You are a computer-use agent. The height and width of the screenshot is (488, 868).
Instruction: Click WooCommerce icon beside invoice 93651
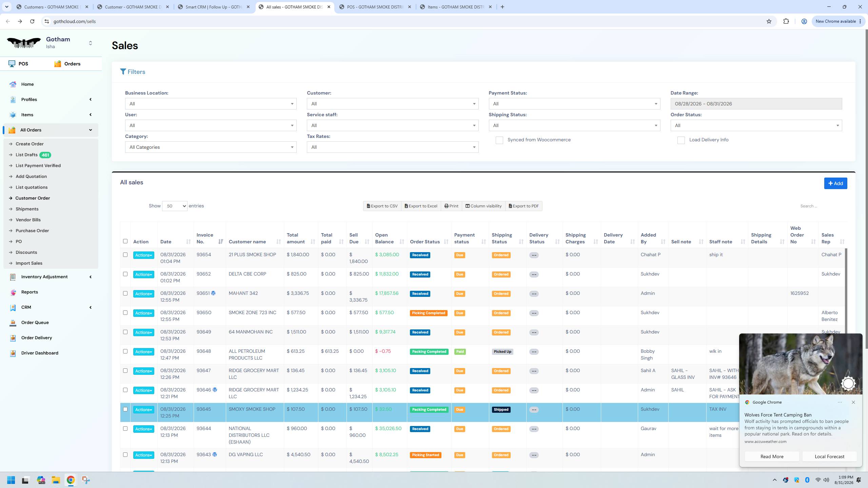coord(213,293)
